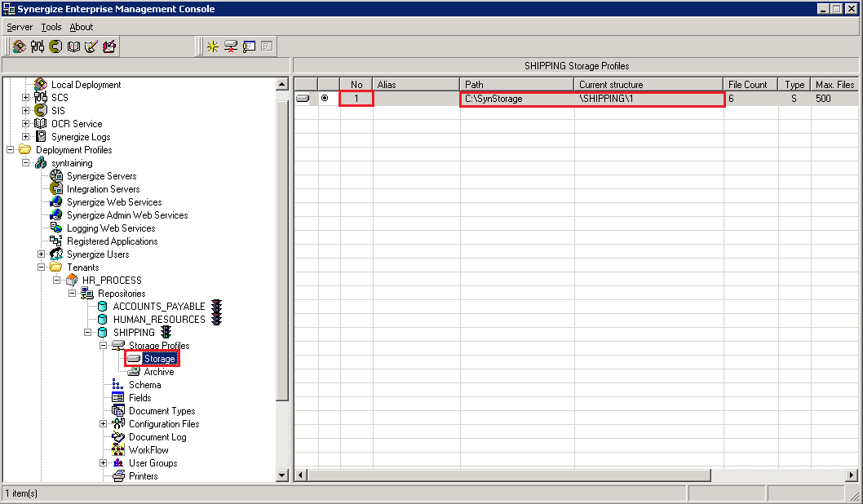The width and height of the screenshot is (863, 504).
Task: Collapse the Storage Profiles node
Action: pos(103,346)
